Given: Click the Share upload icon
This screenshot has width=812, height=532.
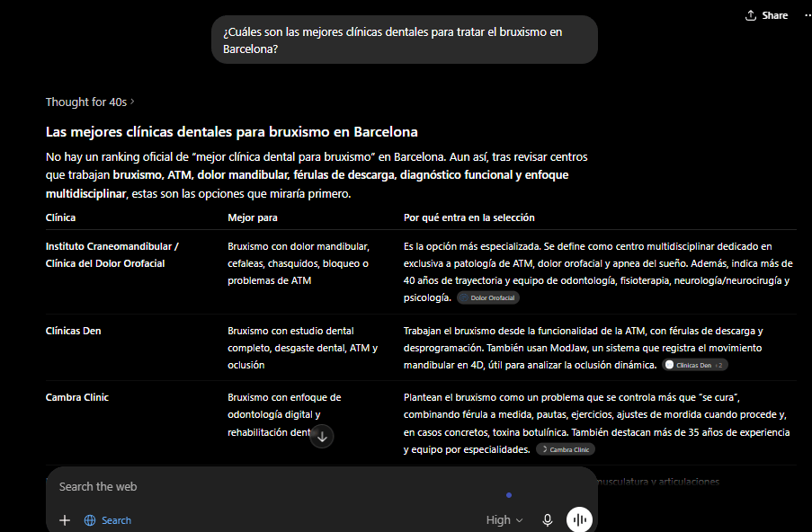Looking at the screenshot, I should tap(750, 15).
